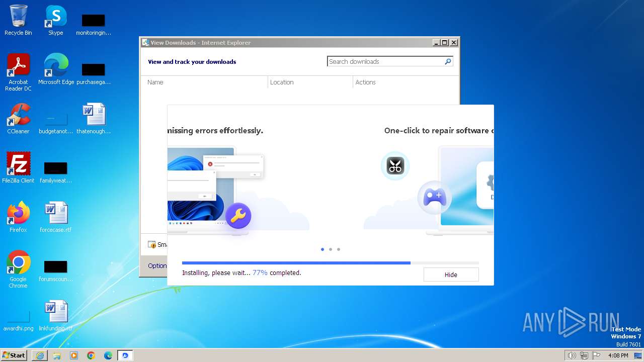Open FileZilla Client shortcut
The width and height of the screenshot is (644, 362).
pyautogui.click(x=18, y=167)
